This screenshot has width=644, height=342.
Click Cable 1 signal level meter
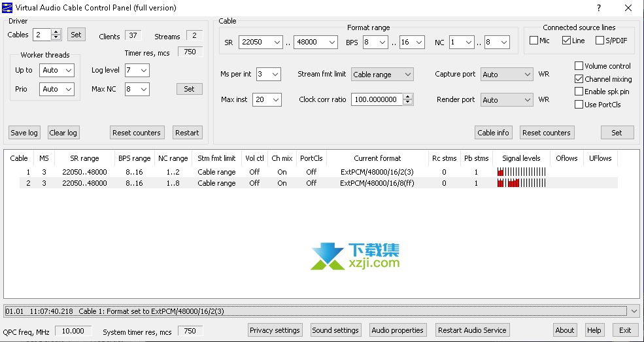pos(521,172)
